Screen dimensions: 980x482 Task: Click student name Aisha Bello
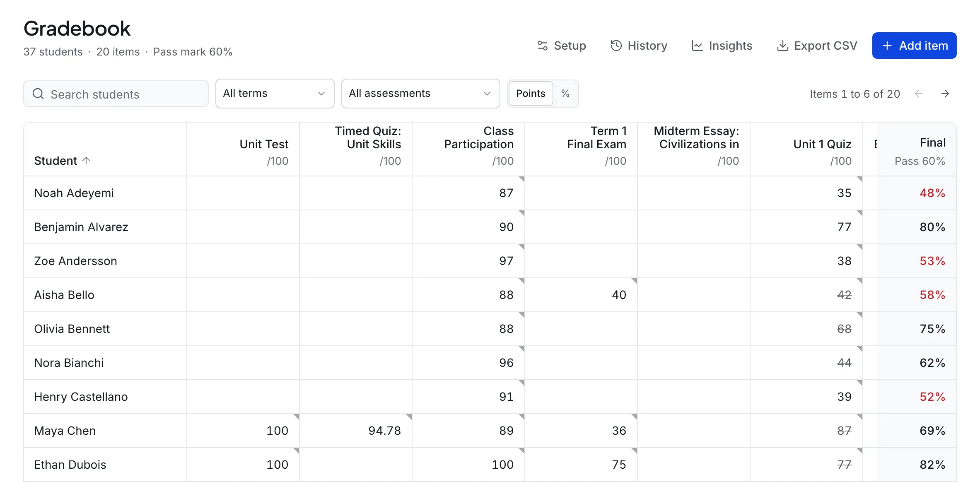pyautogui.click(x=64, y=295)
